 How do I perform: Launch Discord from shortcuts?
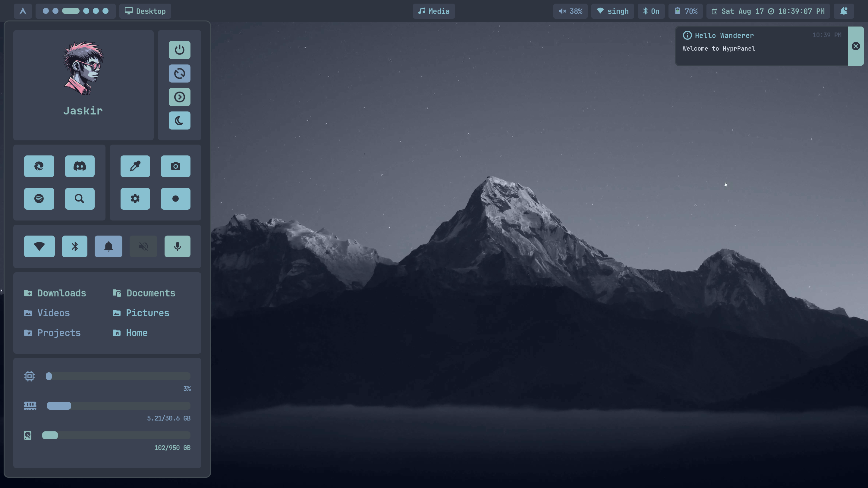click(x=80, y=166)
